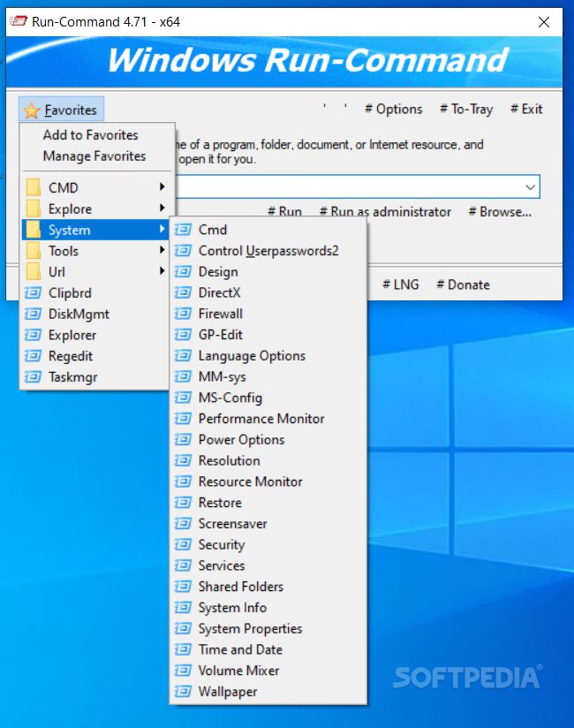The image size is (574, 728).
Task: Click the Tools folder icon
Action: point(33,251)
